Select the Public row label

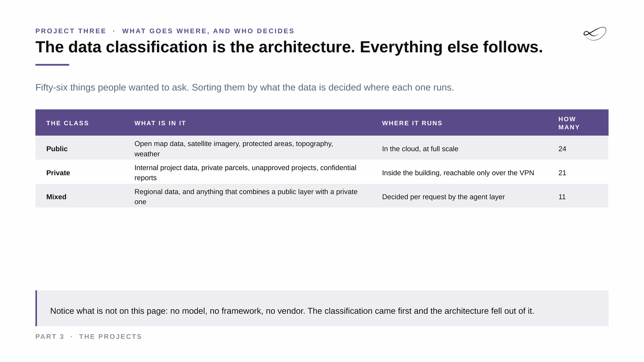(57, 149)
